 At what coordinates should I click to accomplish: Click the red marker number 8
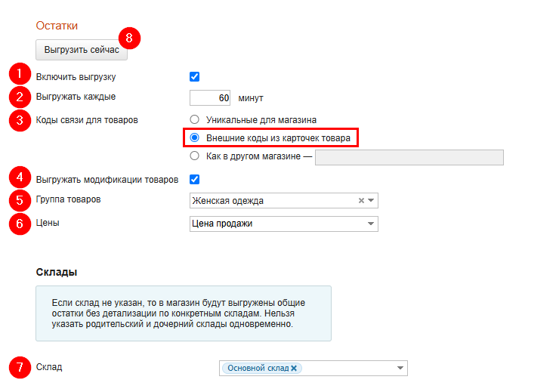132,37
